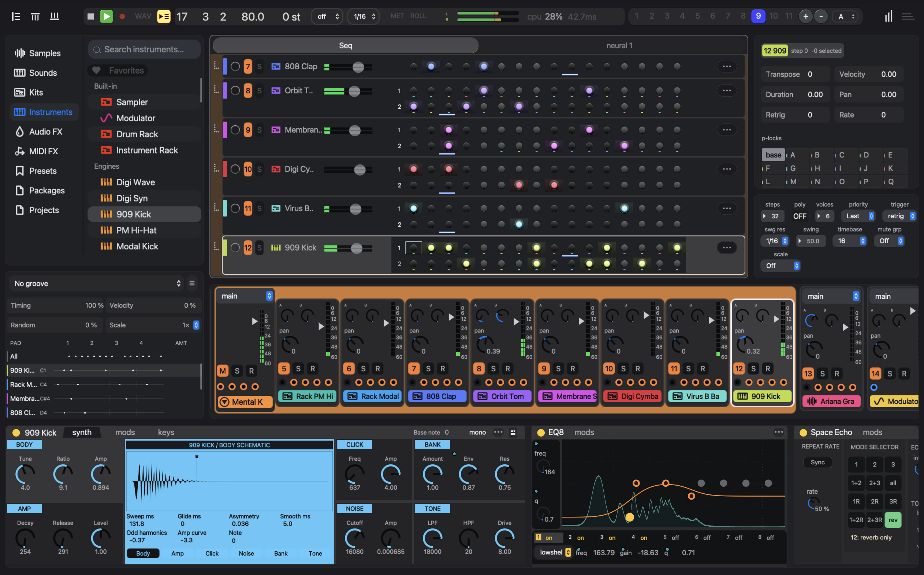Open the 1/16 quantize dropdown
The height and width of the screenshot is (575, 924).
click(x=364, y=16)
